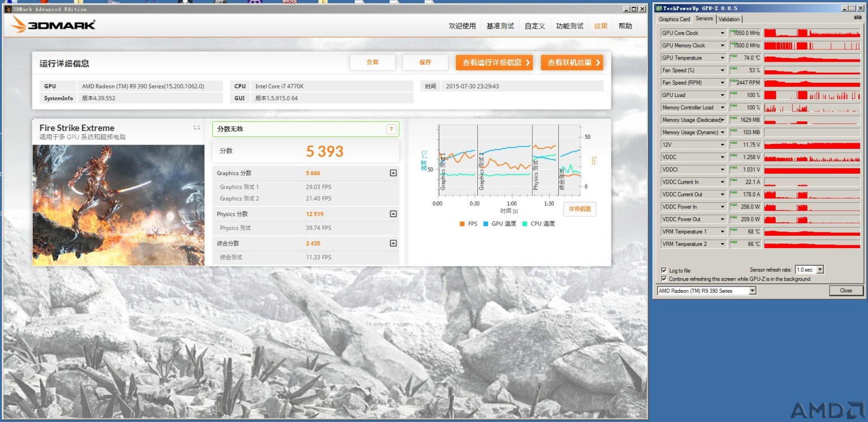868x422 pixels.
Task: Click the 详细信息 button under the chart
Action: 580,209
